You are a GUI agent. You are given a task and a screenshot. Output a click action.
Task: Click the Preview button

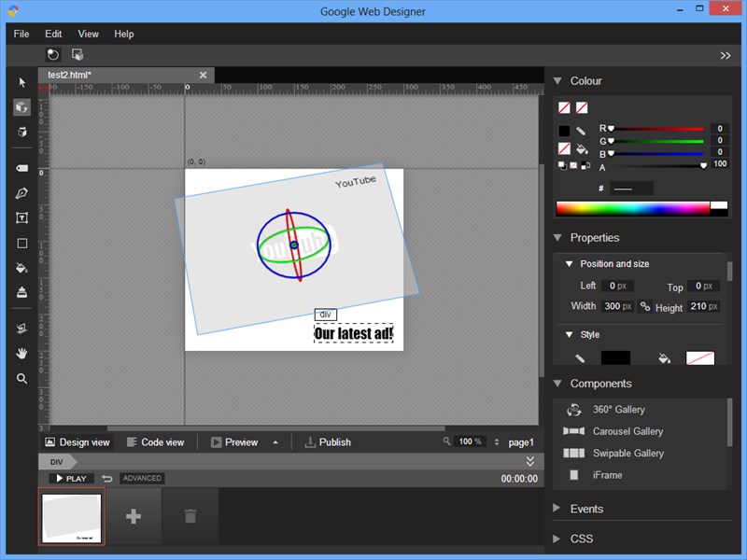(234, 442)
